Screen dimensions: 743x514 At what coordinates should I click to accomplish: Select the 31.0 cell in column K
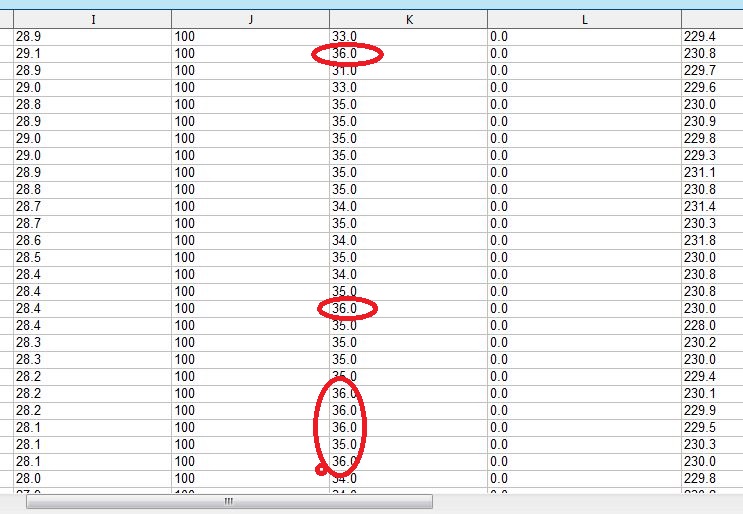pos(408,70)
